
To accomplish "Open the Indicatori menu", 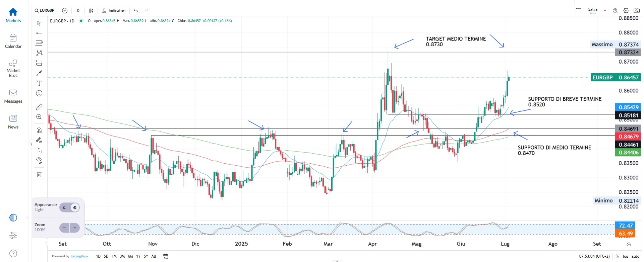I will tap(114, 11).
